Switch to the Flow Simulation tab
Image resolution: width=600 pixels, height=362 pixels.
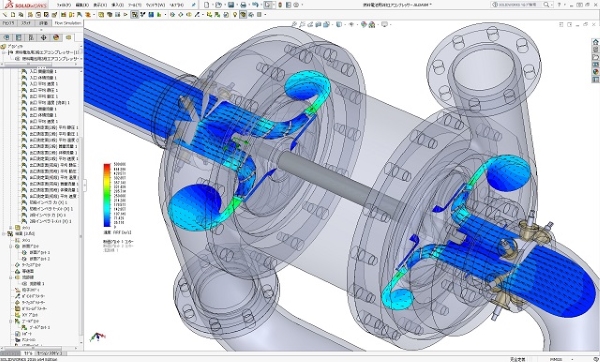tap(68, 23)
